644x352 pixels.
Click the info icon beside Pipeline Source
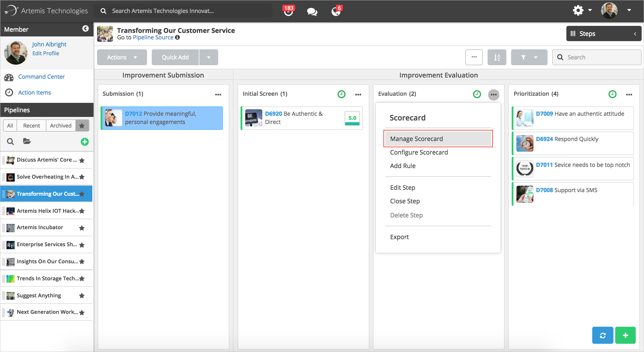point(177,37)
